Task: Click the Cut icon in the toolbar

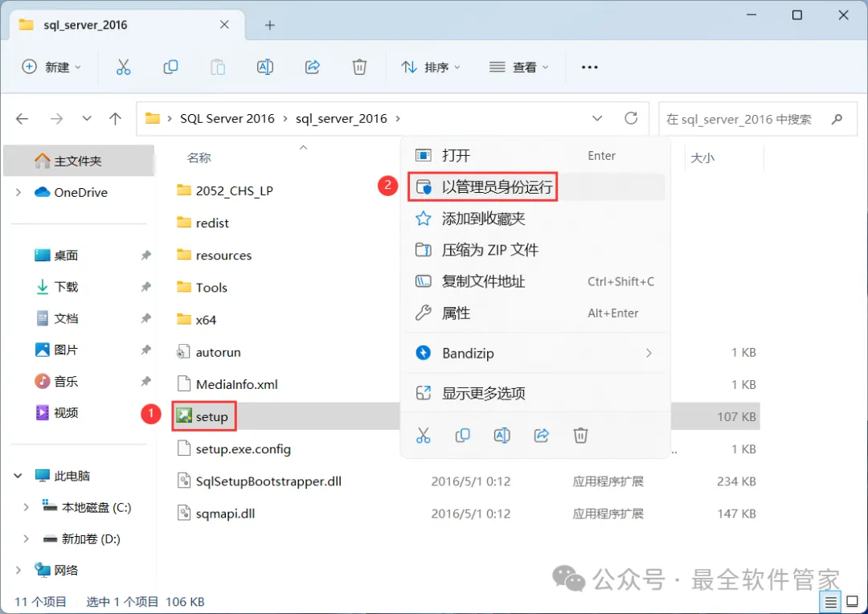Action: [x=124, y=67]
